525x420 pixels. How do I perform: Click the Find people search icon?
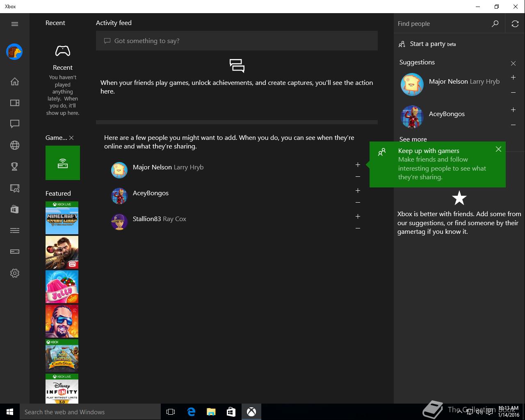click(x=495, y=24)
